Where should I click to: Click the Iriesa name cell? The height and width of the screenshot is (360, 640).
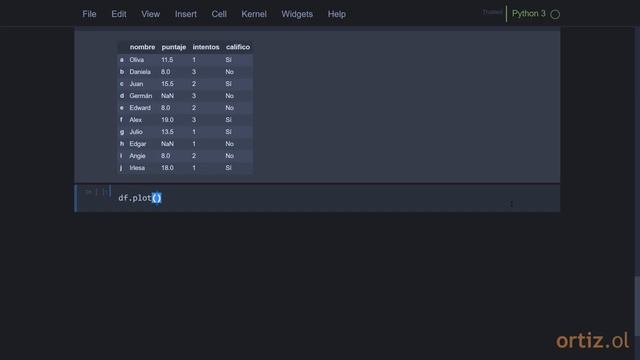tap(137, 168)
